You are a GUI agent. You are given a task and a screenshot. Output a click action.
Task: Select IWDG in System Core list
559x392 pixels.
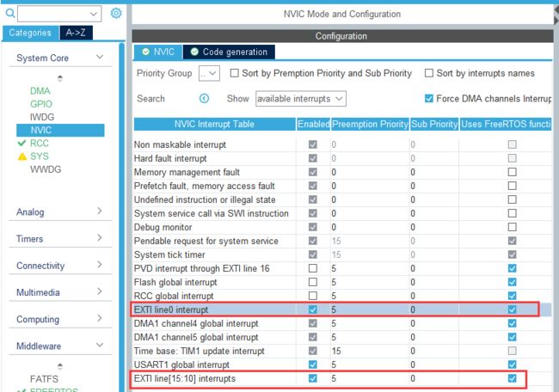click(41, 117)
